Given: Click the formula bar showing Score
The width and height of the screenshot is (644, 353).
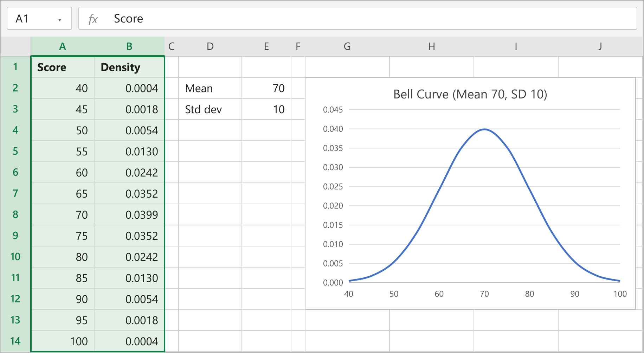Looking at the screenshot, I should click(x=358, y=18).
